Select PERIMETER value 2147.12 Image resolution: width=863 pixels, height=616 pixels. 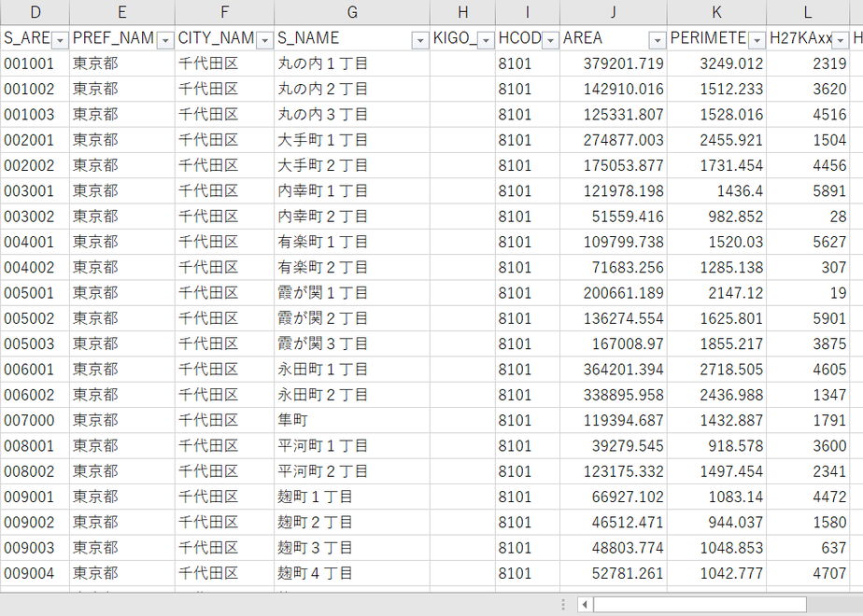point(716,293)
